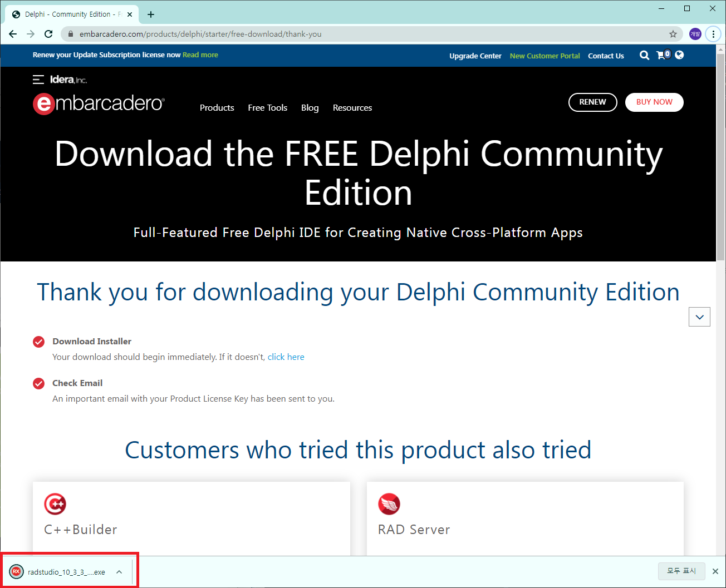
Task: Click the BUY NOW button
Action: (x=654, y=102)
